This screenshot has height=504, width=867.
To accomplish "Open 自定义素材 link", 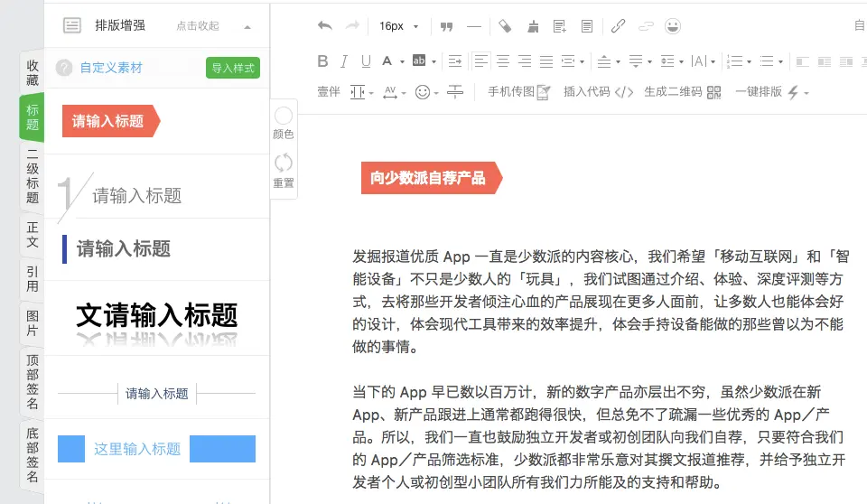I will click(111, 68).
